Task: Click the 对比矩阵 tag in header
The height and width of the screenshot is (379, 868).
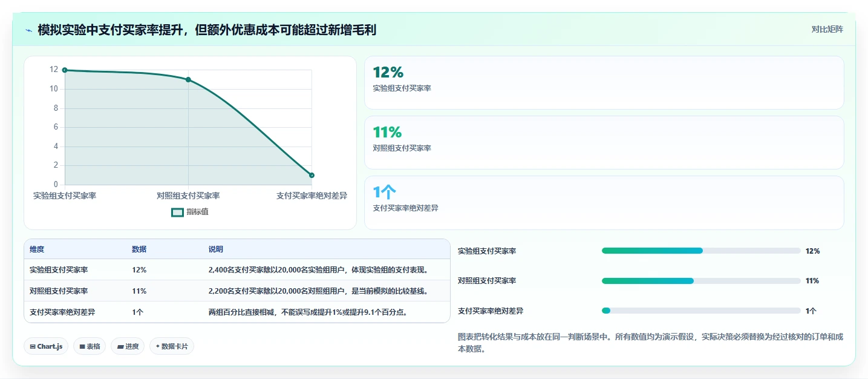Action: coord(827,29)
